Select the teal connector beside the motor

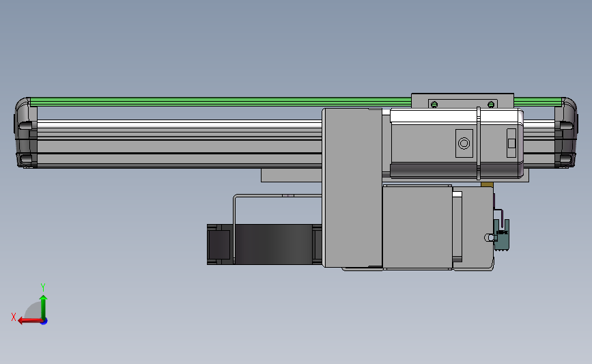click(x=501, y=234)
